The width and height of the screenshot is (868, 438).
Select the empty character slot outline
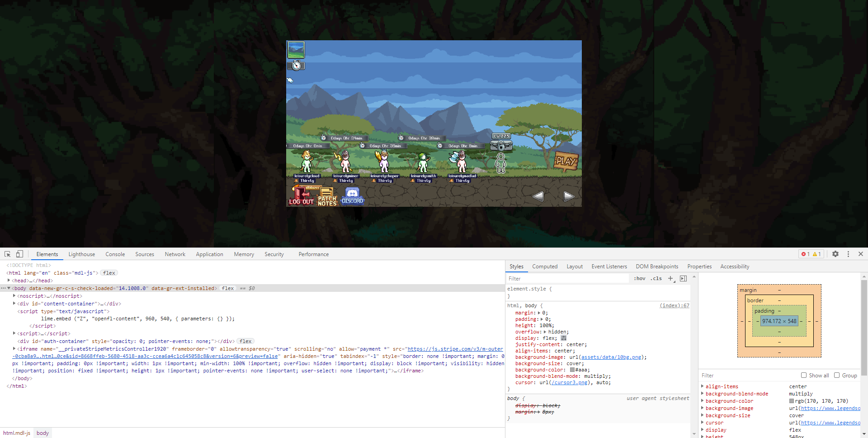tap(500, 163)
